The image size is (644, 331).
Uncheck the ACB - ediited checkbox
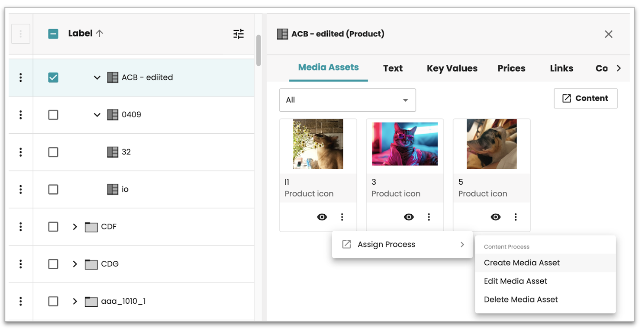(x=53, y=77)
